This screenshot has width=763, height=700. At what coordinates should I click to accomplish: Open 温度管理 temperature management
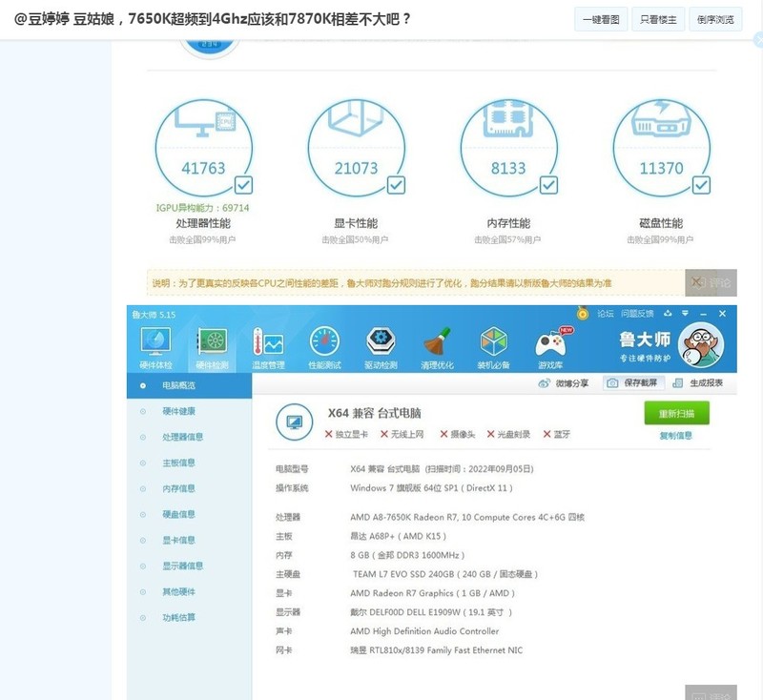268,347
